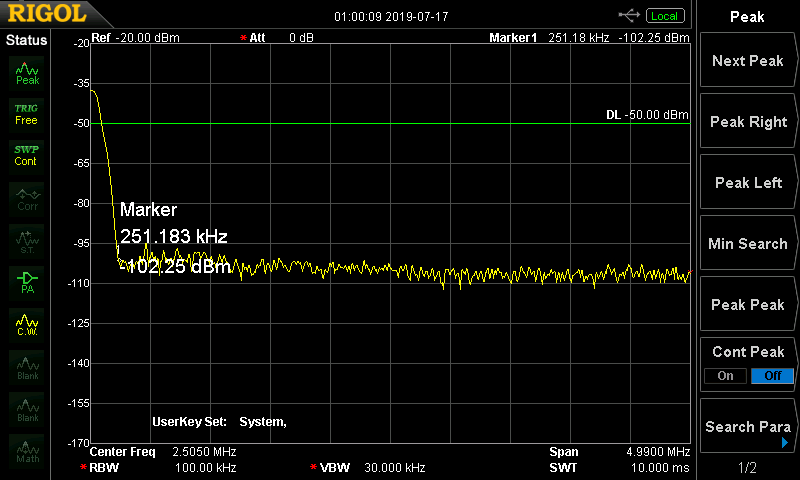
Task: Click the Local mode indicator
Action: tap(665, 16)
